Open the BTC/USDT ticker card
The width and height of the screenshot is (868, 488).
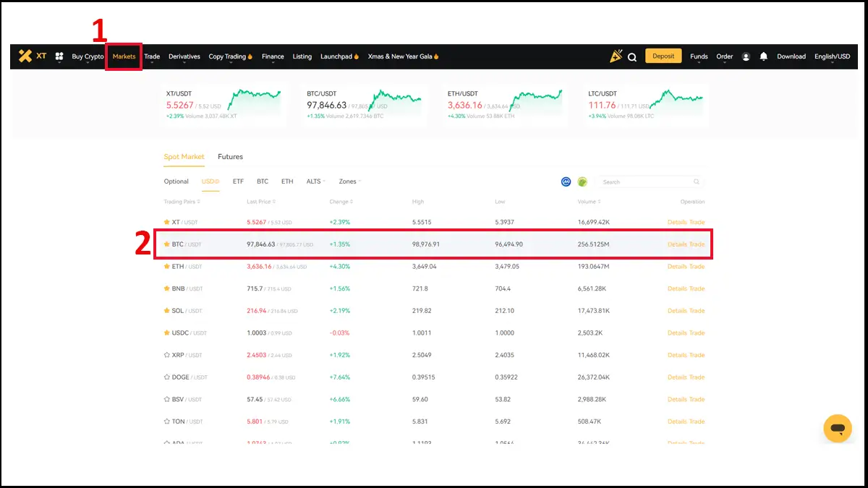click(365, 106)
